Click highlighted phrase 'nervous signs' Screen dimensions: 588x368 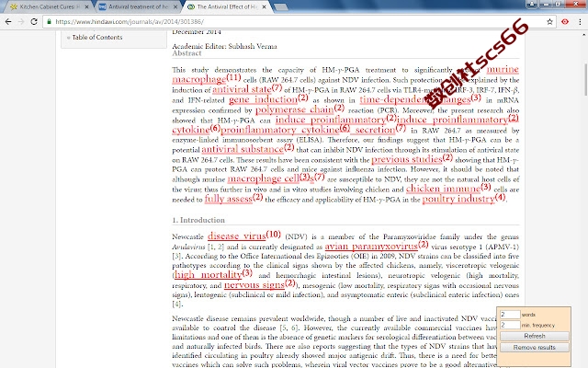click(254, 284)
